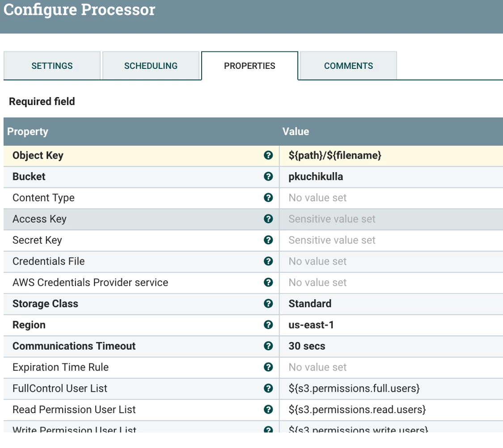
Task: Edit Communications Timeout value 30 secs
Action: [391, 346]
